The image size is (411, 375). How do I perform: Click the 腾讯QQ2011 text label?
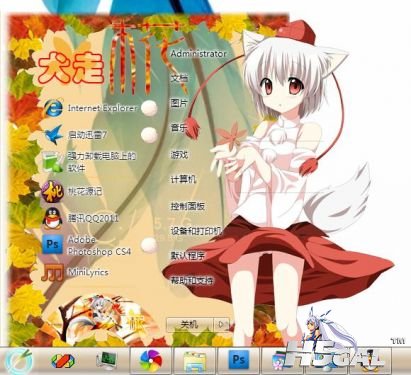click(x=93, y=218)
